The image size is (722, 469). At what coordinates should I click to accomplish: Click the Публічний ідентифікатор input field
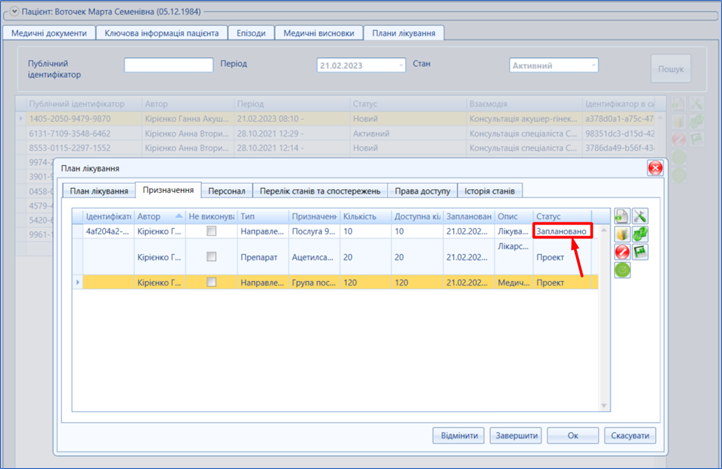click(169, 65)
